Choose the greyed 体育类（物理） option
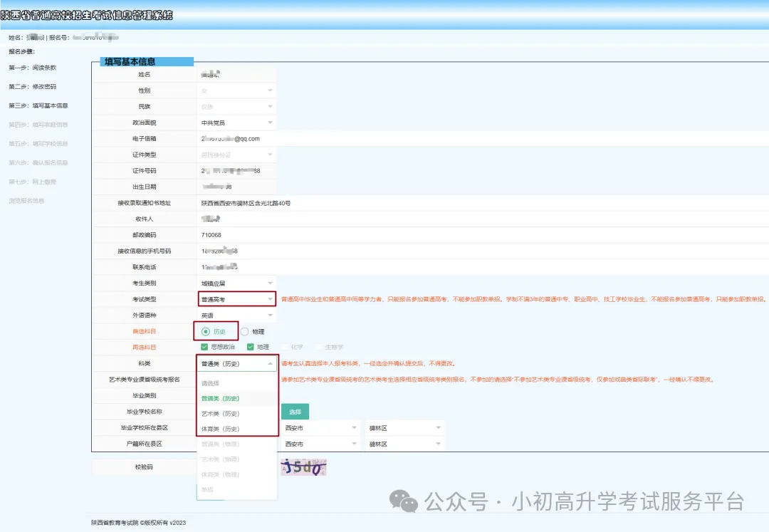This screenshot has height=532, width=769. click(236, 474)
